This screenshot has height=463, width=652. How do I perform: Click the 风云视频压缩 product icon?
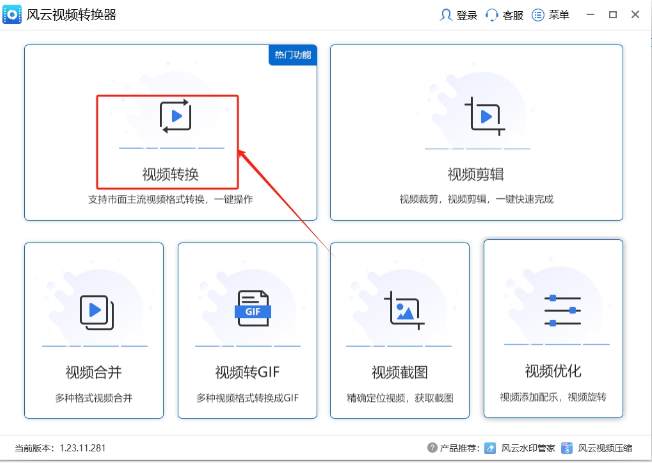(x=567, y=448)
